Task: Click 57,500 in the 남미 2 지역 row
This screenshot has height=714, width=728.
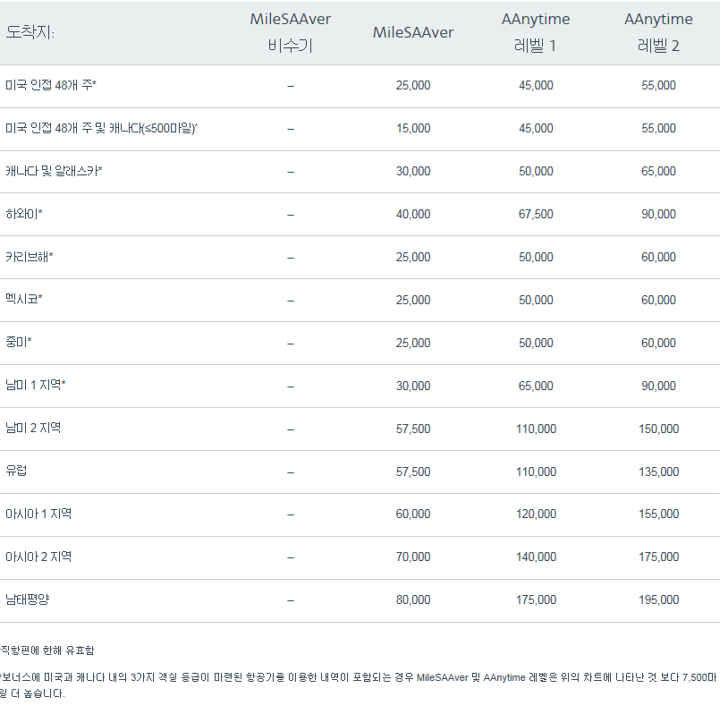Action: point(413,429)
